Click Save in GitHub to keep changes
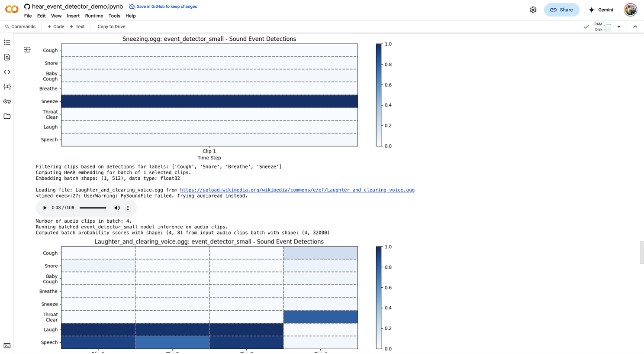 (163, 6)
